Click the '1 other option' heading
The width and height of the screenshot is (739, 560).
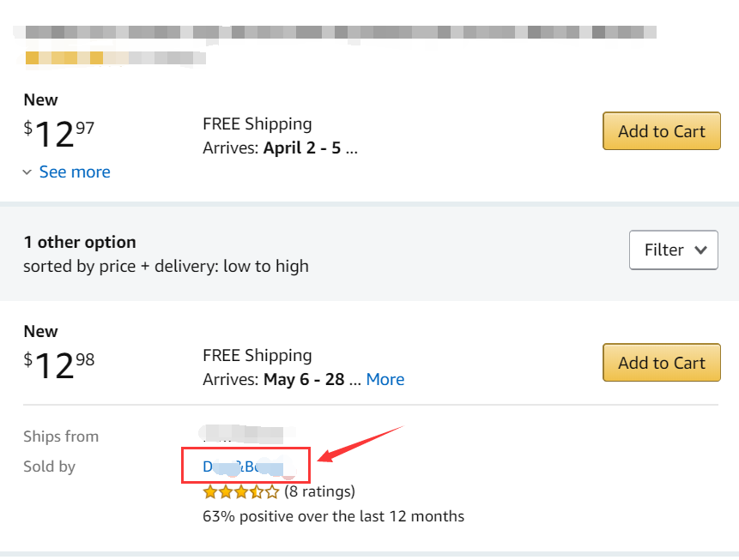(x=80, y=242)
